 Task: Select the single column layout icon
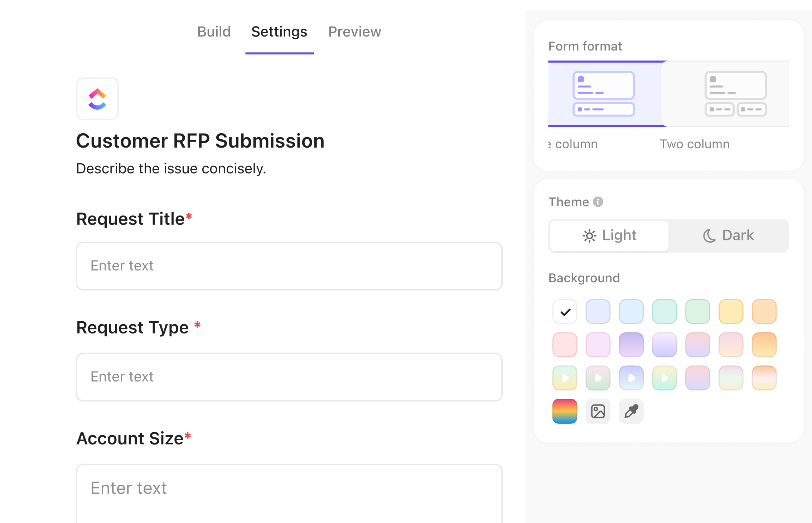[604, 94]
